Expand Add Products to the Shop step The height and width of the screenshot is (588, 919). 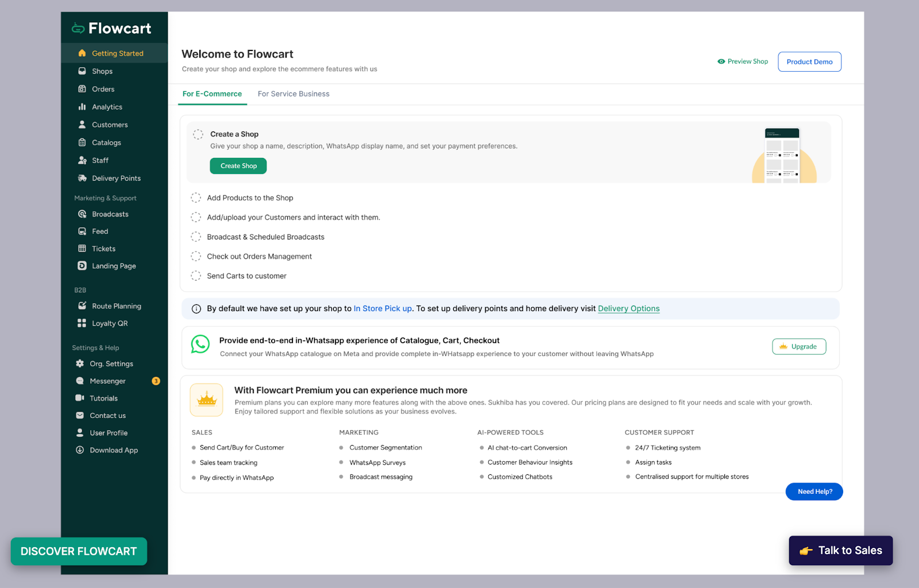click(250, 198)
